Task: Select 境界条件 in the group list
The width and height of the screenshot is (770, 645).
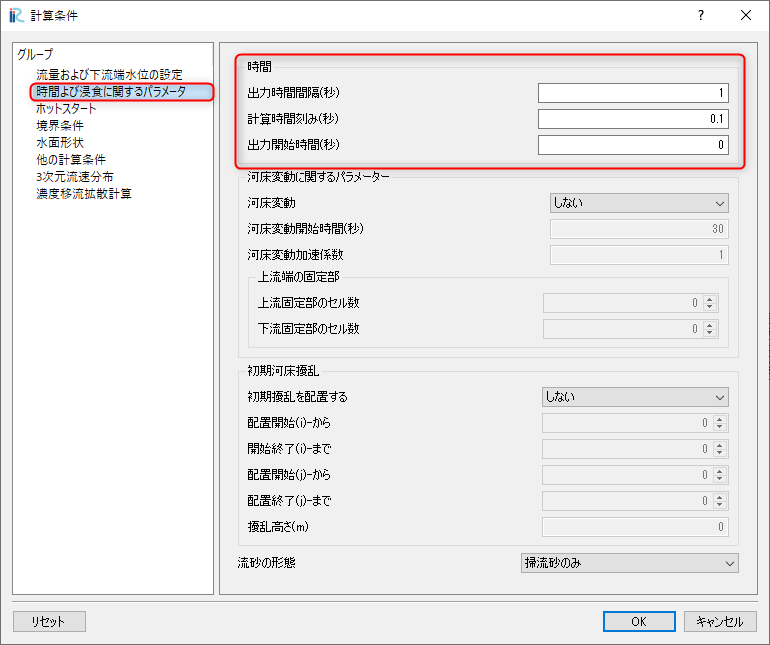Action: (59, 126)
